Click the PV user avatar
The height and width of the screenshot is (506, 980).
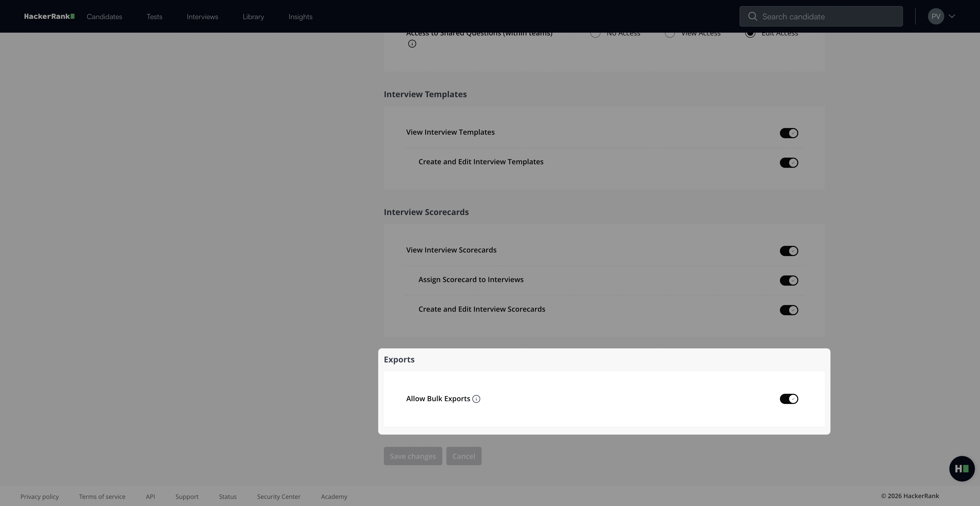pos(936,16)
